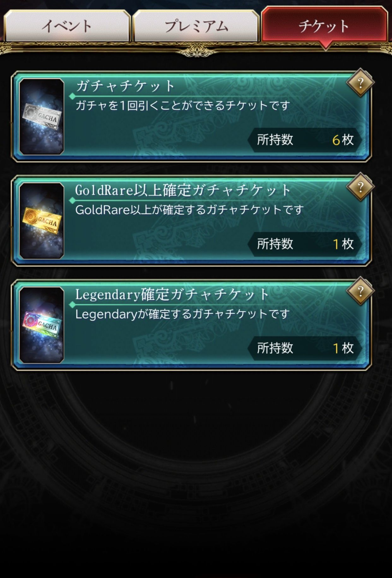The width and height of the screenshot is (392, 578).
Task: Select the Legendary確定ガチャチケット title
Action: [x=172, y=294]
